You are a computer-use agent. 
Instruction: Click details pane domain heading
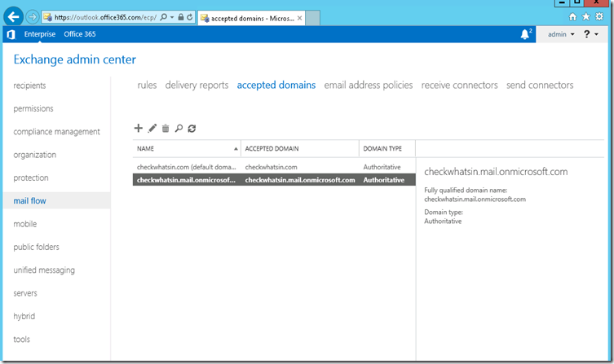click(496, 172)
